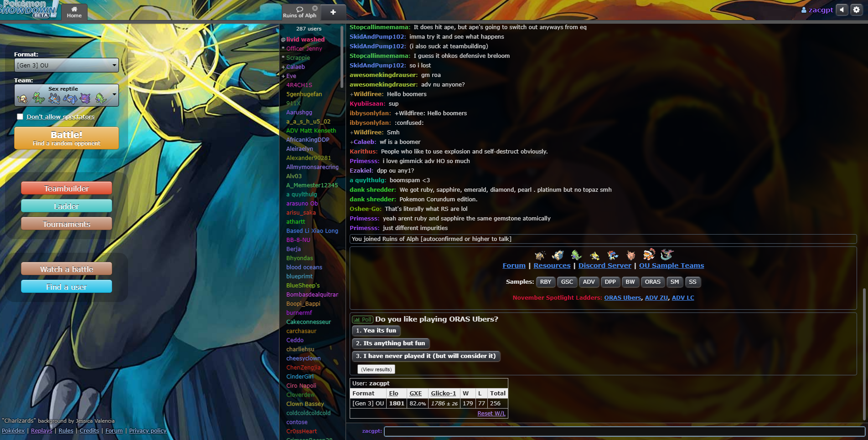
Task: Select the RBY samples button
Action: point(546,282)
